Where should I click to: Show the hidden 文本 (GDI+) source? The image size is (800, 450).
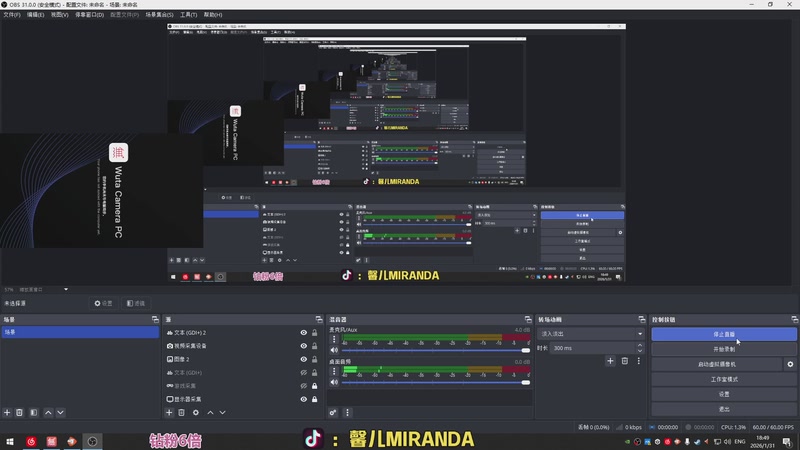304,372
